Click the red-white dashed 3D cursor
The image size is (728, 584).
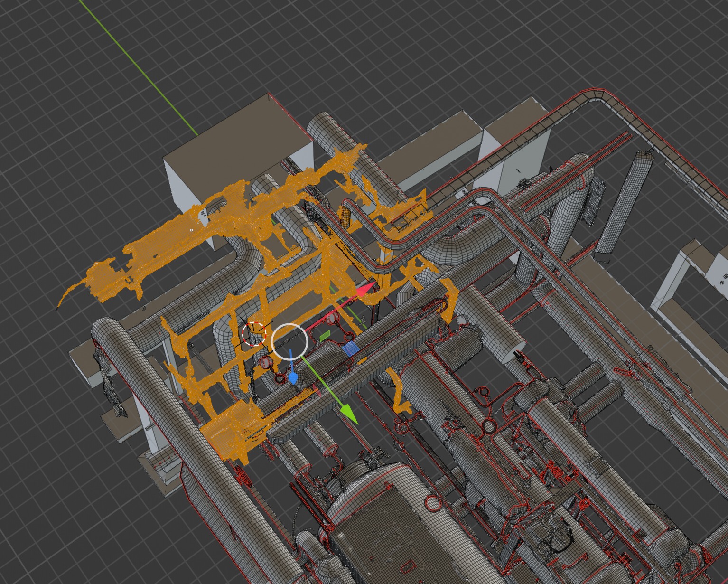[253, 333]
